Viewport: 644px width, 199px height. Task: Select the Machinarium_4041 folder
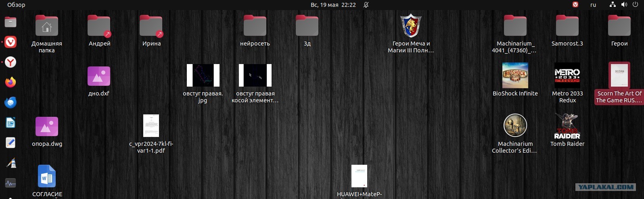515,34
